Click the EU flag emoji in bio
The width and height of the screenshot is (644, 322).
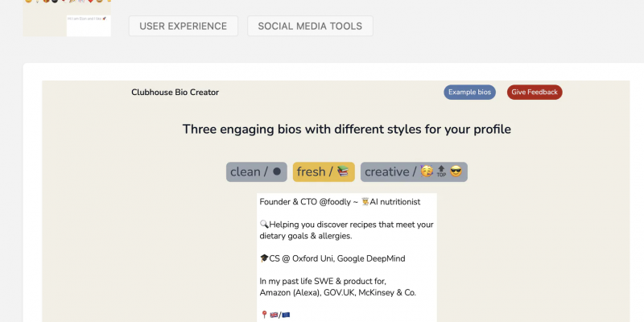[286, 315]
